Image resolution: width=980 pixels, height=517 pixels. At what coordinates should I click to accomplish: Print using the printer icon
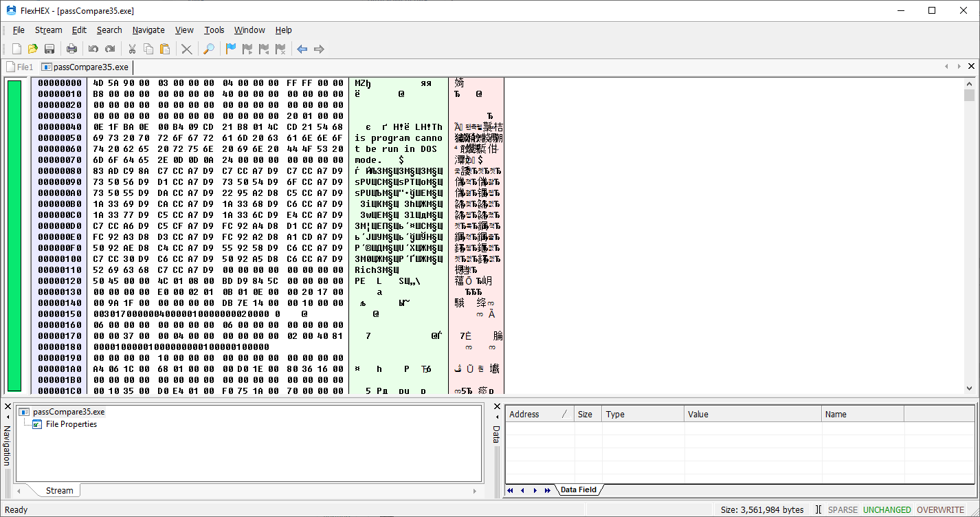click(x=71, y=49)
